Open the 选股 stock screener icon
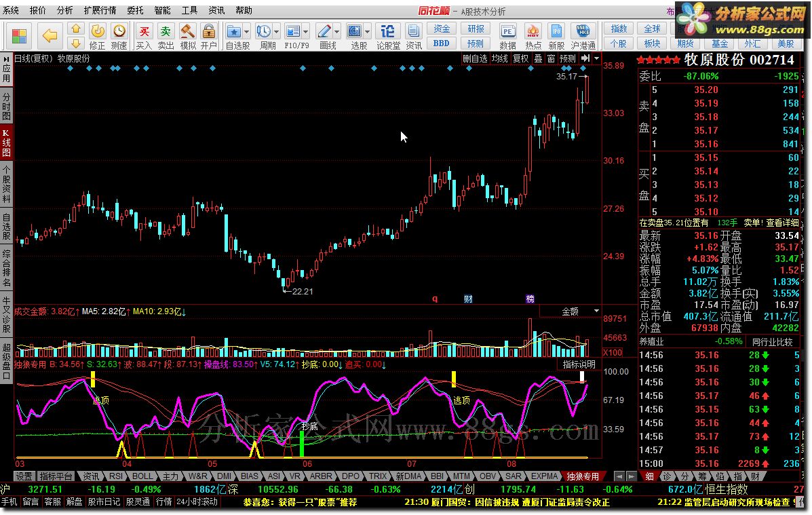The width and height of the screenshot is (812, 515). 355,32
